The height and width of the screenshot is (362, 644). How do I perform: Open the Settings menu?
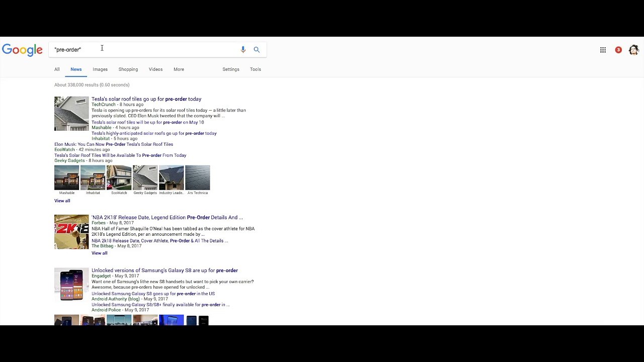231,69
